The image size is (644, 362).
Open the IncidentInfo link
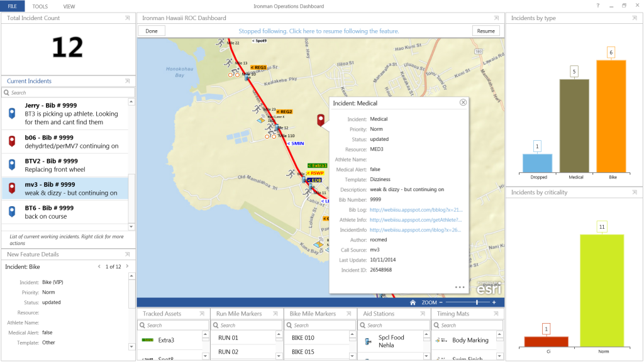416,230
